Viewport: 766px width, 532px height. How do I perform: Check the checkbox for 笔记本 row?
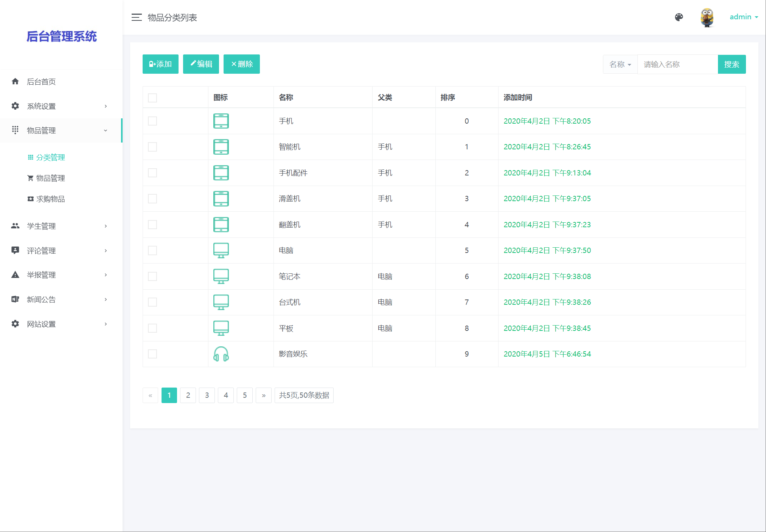(152, 276)
